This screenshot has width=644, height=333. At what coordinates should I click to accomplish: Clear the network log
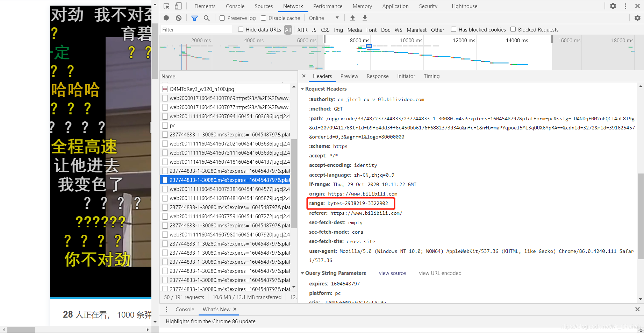click(179, 18)
